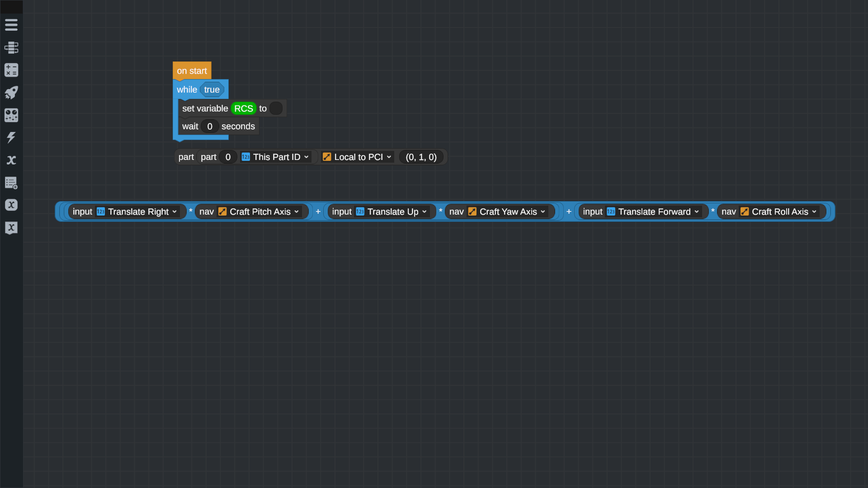
Task: Open the hamburger menu icon
Action: [11, 25]
